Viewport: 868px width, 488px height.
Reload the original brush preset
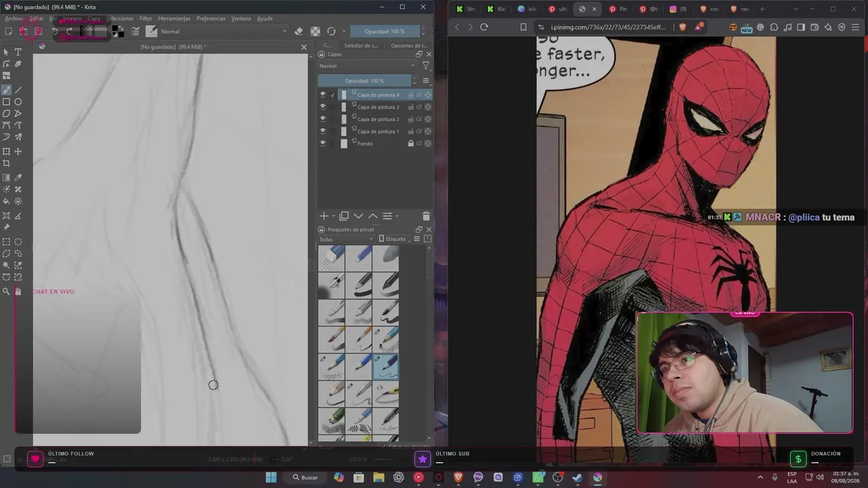point(331,31)
